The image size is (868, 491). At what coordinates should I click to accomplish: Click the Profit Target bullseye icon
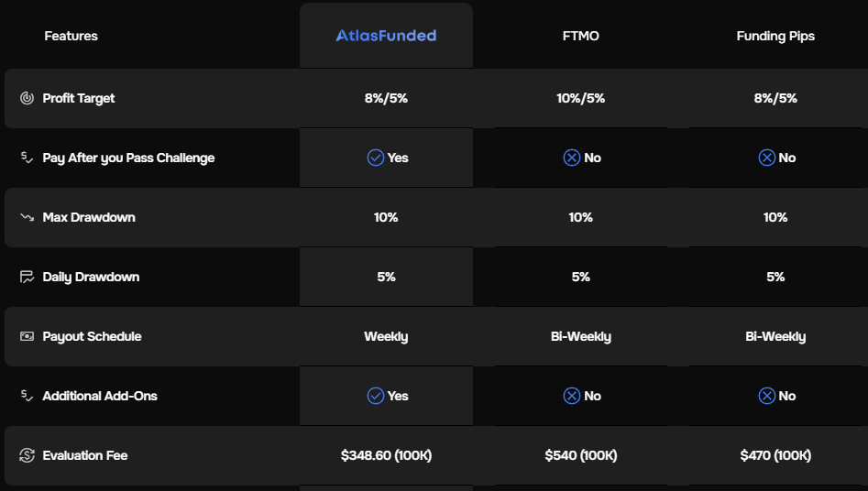(27, 98)
